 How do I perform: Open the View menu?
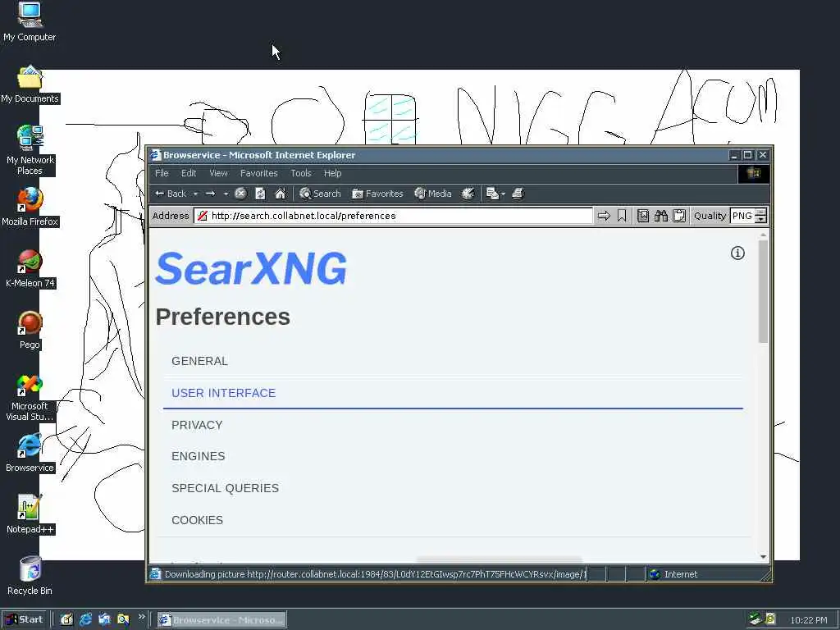coord(218,173)
